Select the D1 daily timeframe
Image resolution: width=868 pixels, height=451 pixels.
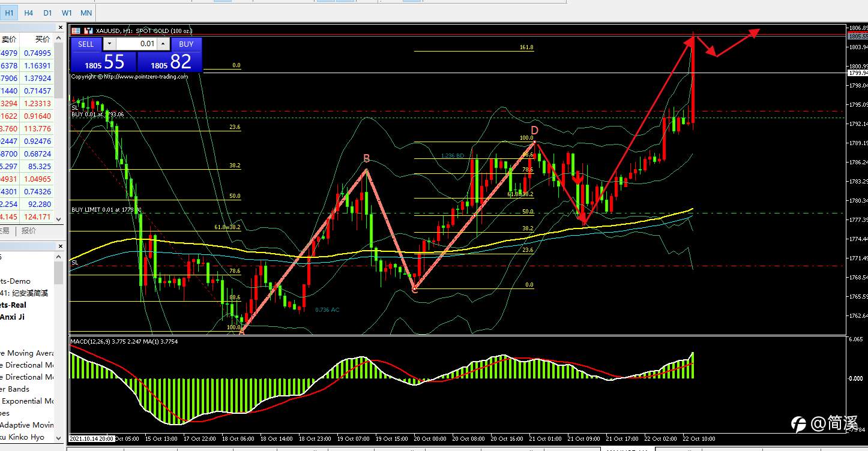pos(47,13)
